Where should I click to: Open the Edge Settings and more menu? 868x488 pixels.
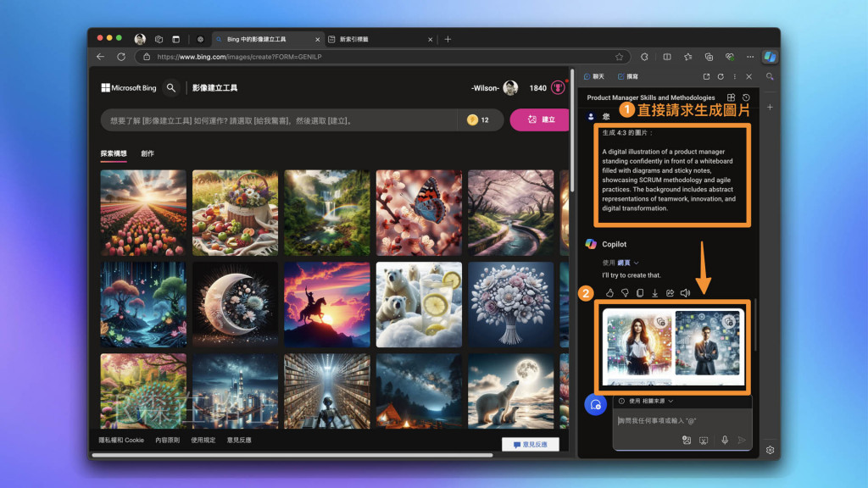point(750,57)
